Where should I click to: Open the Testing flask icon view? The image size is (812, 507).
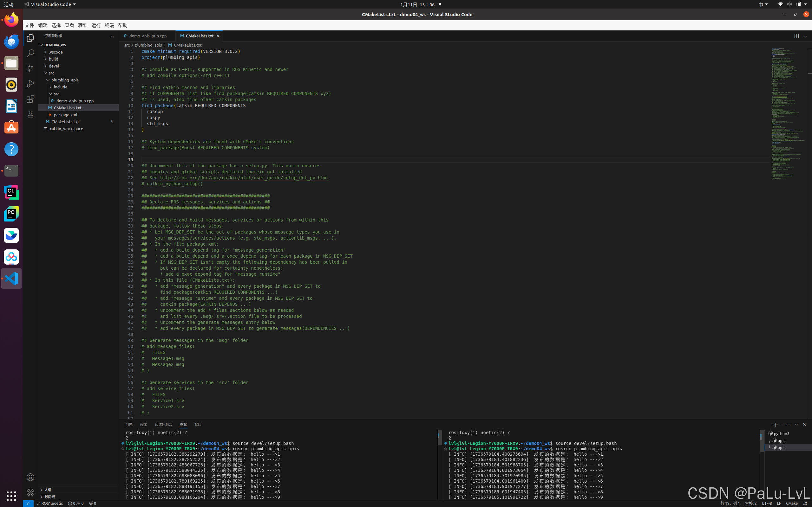click(30, 114)
